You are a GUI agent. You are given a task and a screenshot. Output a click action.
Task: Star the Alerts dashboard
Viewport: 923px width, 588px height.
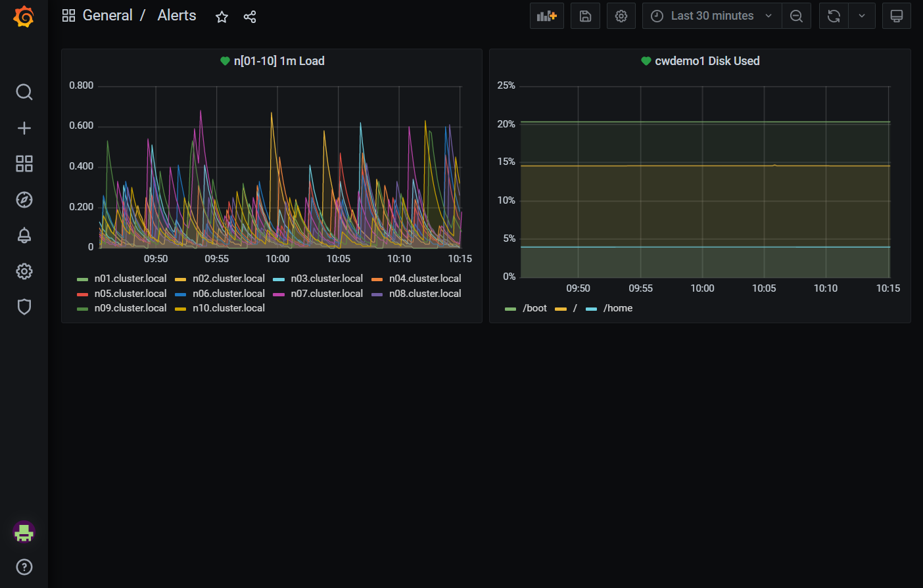click(x=222, y=16)
